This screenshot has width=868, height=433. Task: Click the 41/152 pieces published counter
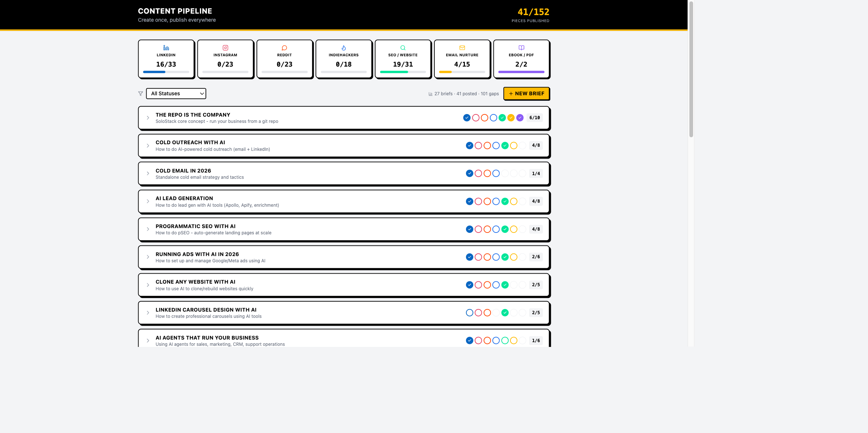[x=533, y=12]
